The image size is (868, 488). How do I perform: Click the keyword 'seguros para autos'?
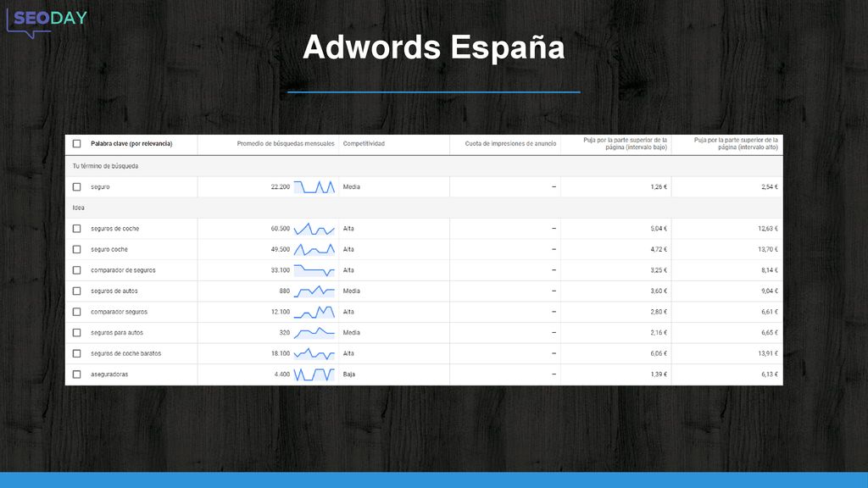(117, 333)
